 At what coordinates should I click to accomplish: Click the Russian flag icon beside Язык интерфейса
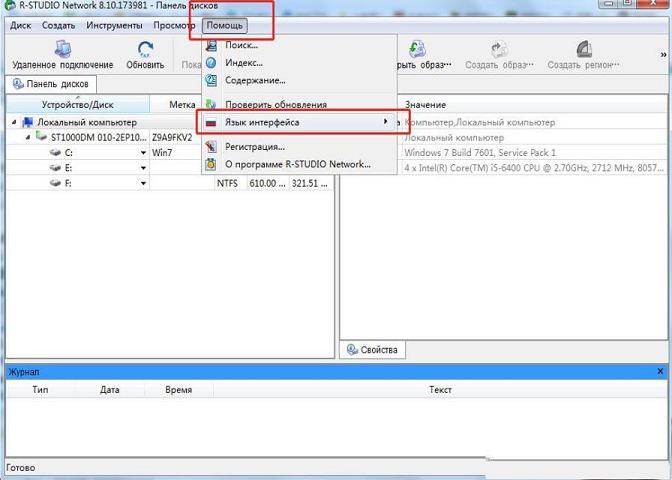(x=211, y=123)
